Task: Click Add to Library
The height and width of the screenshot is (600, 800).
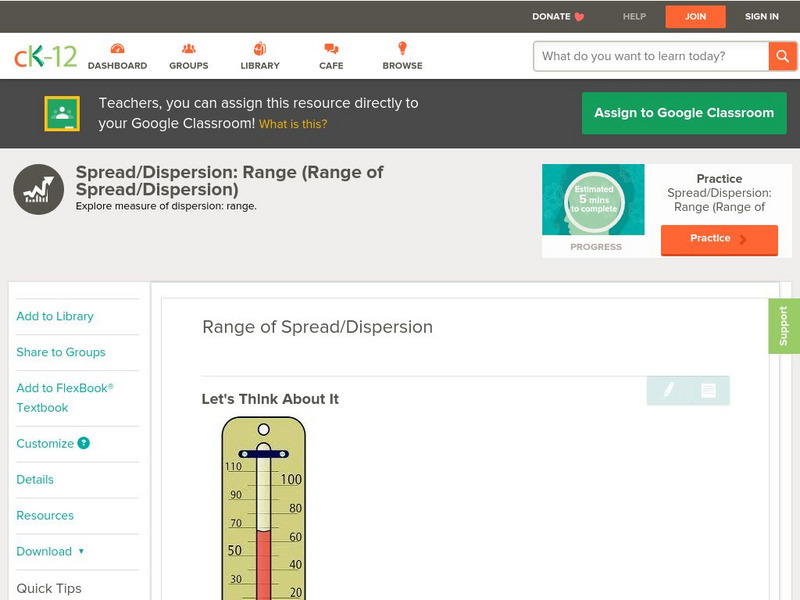Action: 55,316
